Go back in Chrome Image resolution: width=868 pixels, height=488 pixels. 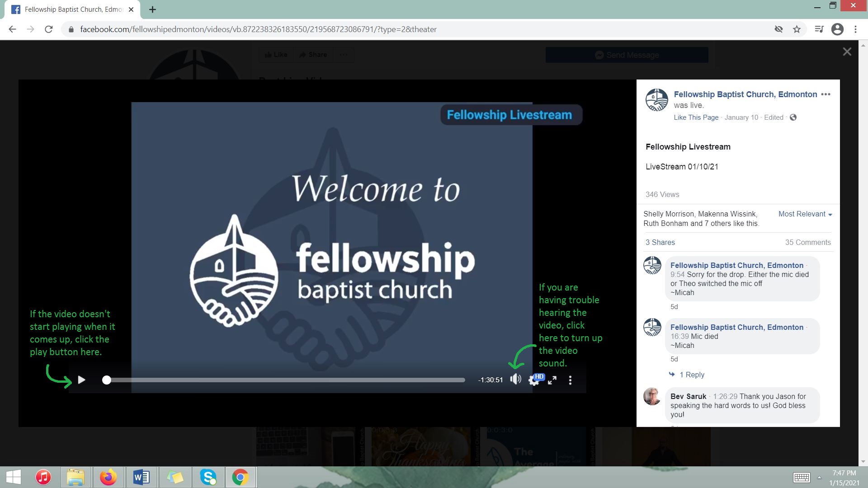tap(13, 29)
